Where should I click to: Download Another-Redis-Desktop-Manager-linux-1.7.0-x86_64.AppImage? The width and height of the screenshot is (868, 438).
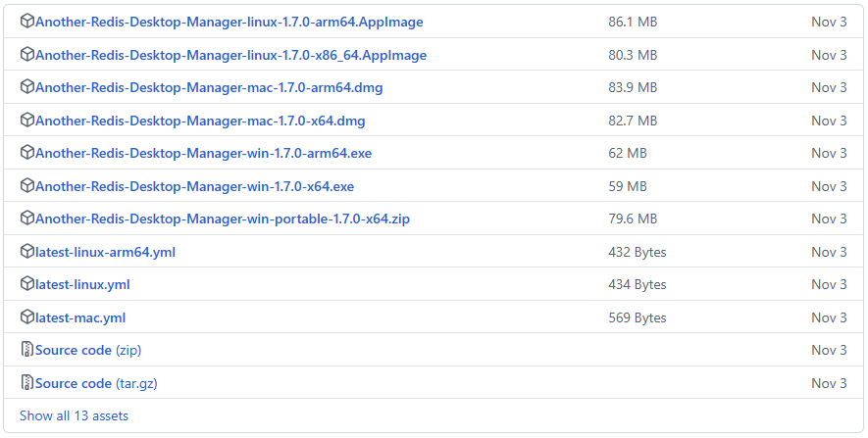coord(230,55)
